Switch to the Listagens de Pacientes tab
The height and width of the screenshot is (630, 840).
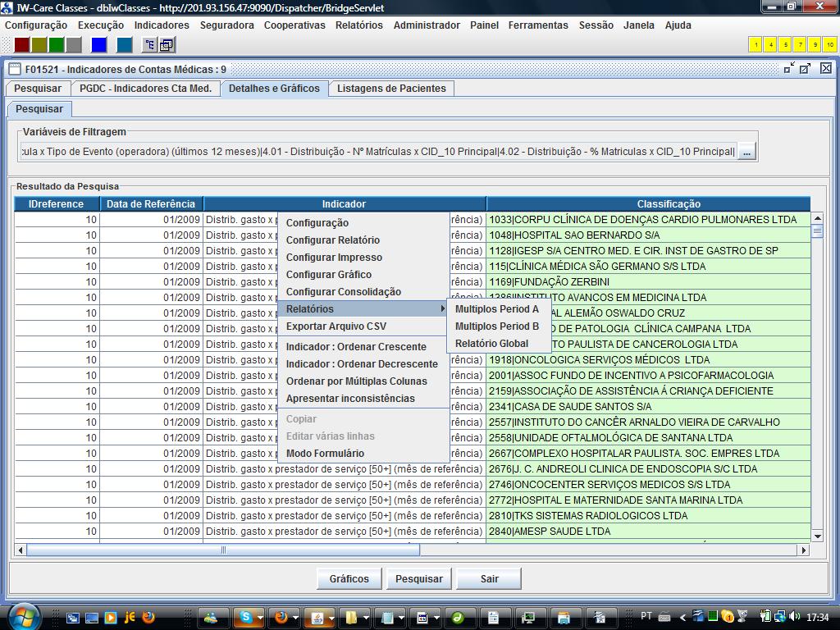pos(391,89)
